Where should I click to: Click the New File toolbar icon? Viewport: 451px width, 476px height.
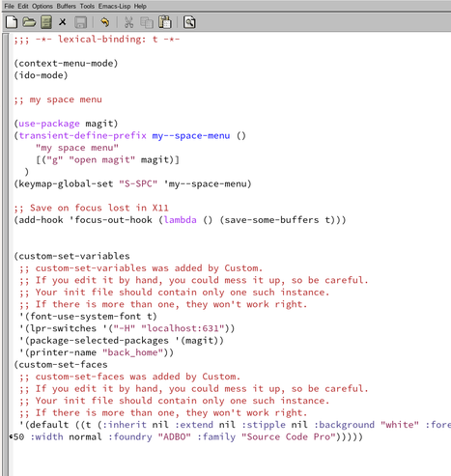[x=12, y=22]
